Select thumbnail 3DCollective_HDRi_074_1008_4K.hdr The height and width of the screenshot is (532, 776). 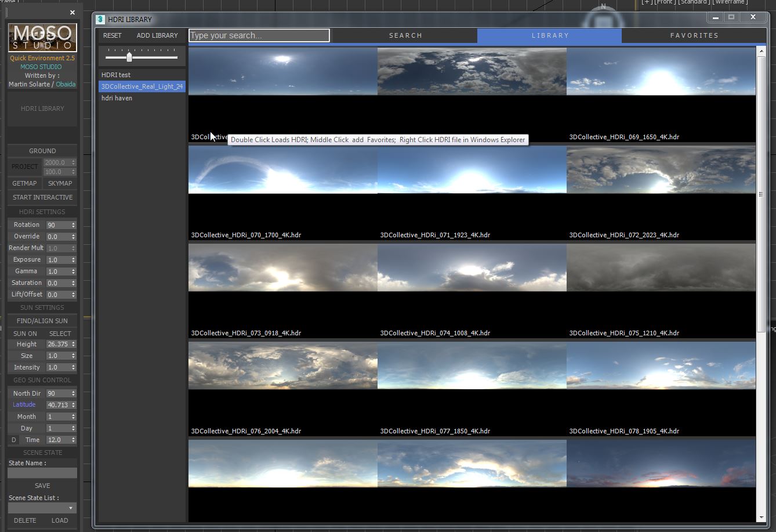(x=472, y=291)
